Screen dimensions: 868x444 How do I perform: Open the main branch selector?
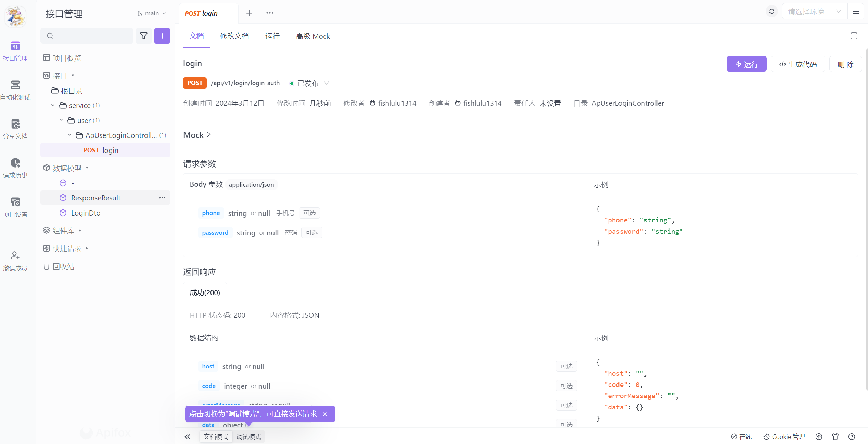tap(152, 13)
